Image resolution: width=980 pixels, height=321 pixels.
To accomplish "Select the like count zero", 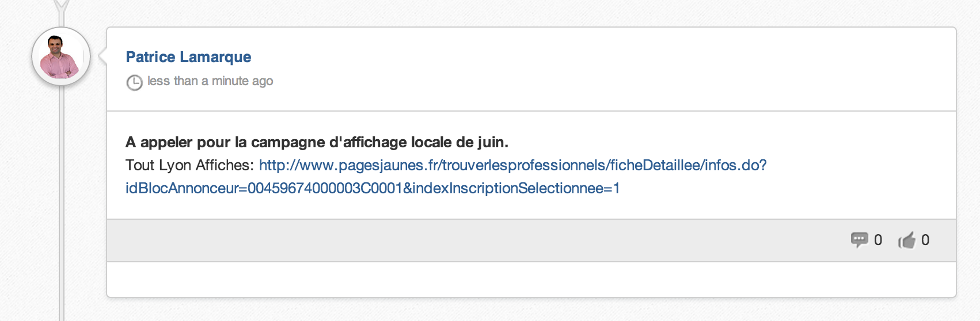I will click(x=925, y=240).
